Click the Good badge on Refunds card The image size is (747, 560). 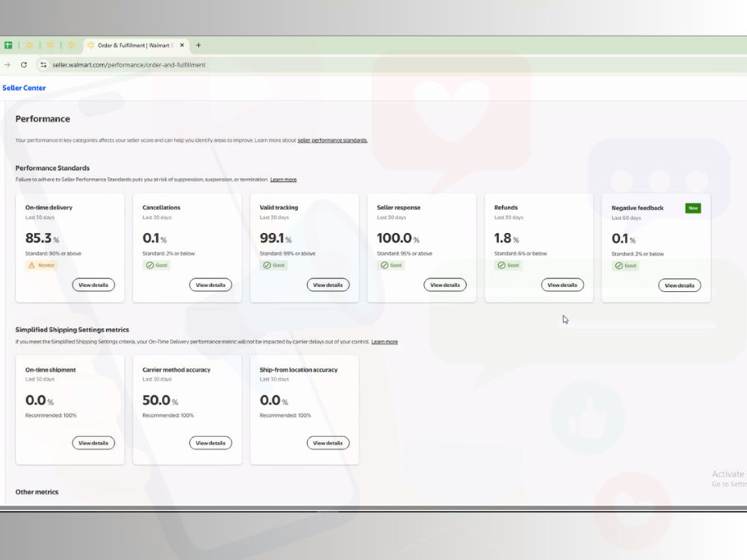coord(508,265)
